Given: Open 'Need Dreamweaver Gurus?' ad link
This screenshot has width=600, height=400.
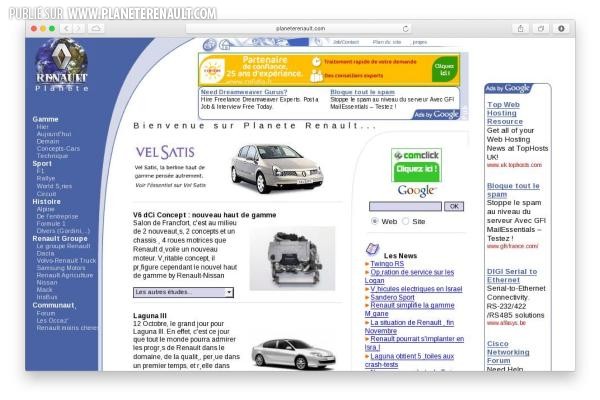Looking at the screenshot, I should click(244, 92).
